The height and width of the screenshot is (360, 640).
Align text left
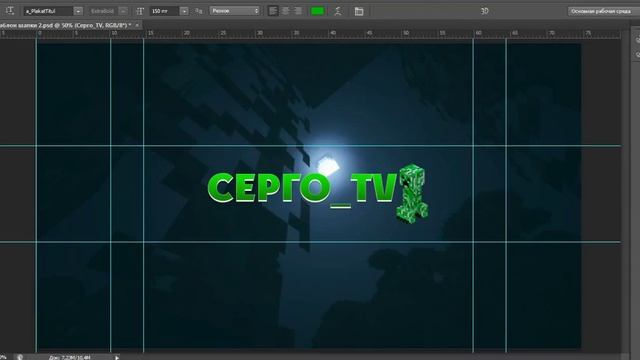click(273, 11)
